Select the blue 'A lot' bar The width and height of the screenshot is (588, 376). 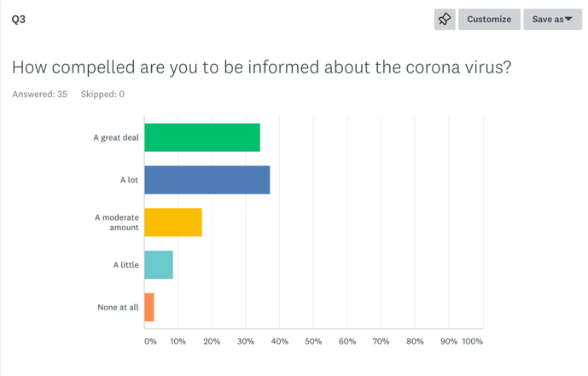207,180
